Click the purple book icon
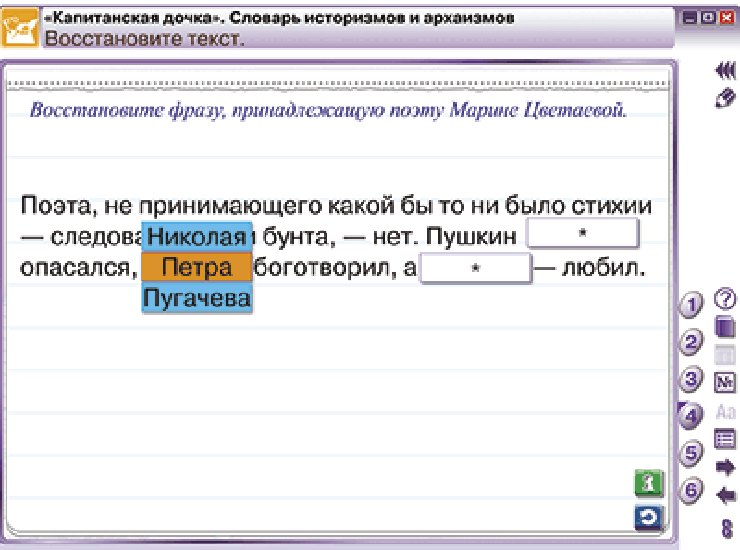Viewport: 740px width, 550px height. click(x=725, y=326)
